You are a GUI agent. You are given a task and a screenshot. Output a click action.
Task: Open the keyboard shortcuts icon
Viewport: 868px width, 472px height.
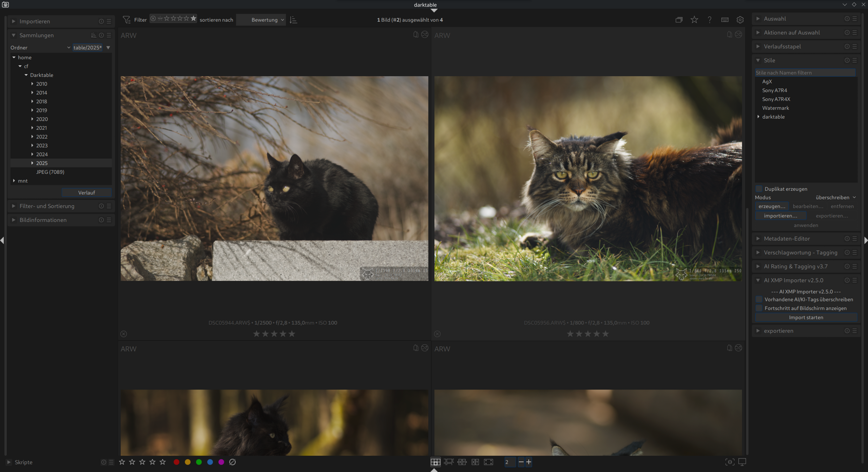click(725, 20)
